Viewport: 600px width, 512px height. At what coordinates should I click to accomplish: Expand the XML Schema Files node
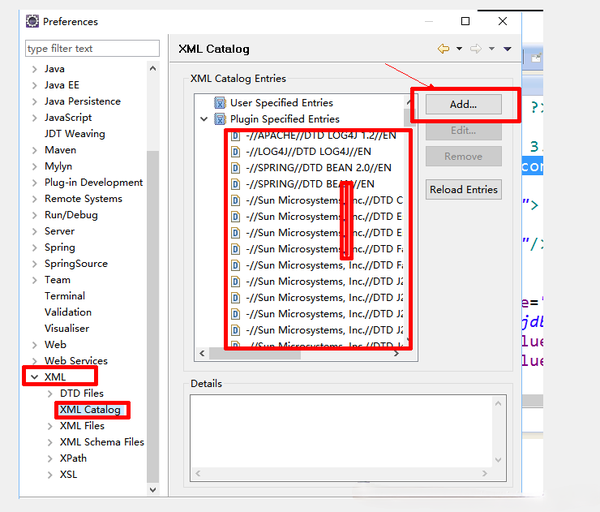tap(50, 442)
